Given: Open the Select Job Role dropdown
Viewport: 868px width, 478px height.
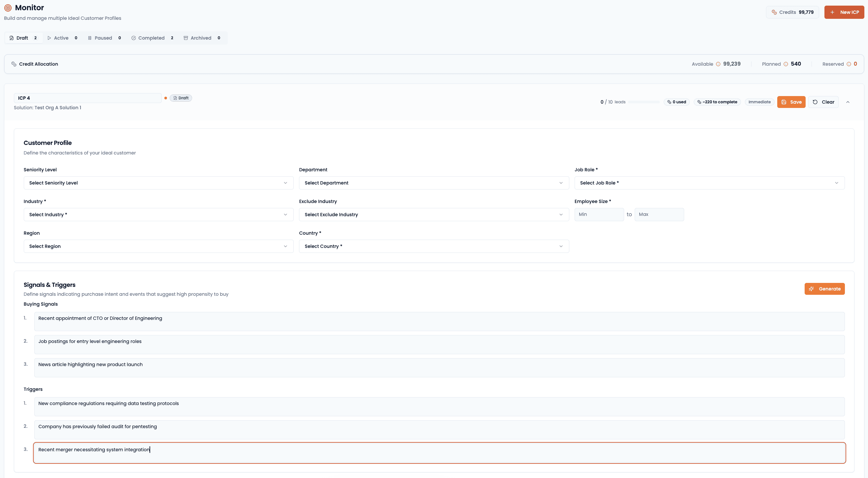Looking at the screenshot, I should coord(709,183).
